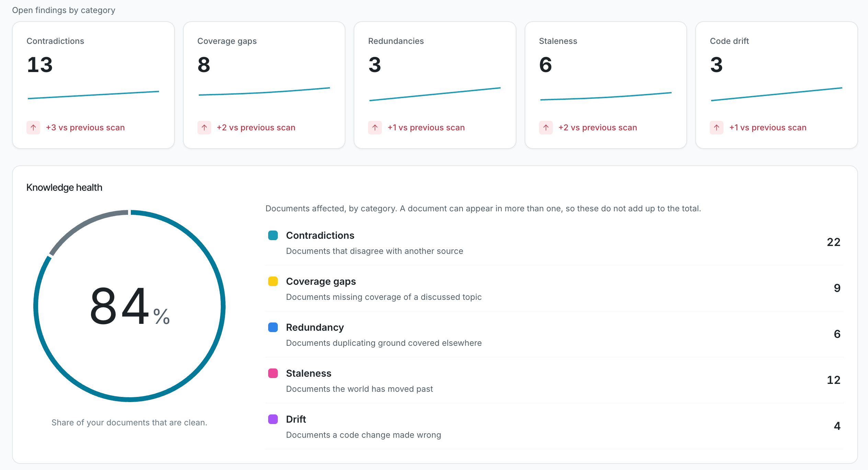Click '+1 vs previous scan' under Code drift
Viewport: 868px width, 470px height.
coord(768,128)
